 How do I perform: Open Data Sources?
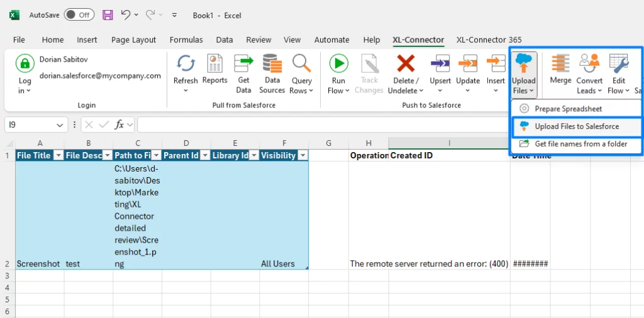tap(272, 63)
